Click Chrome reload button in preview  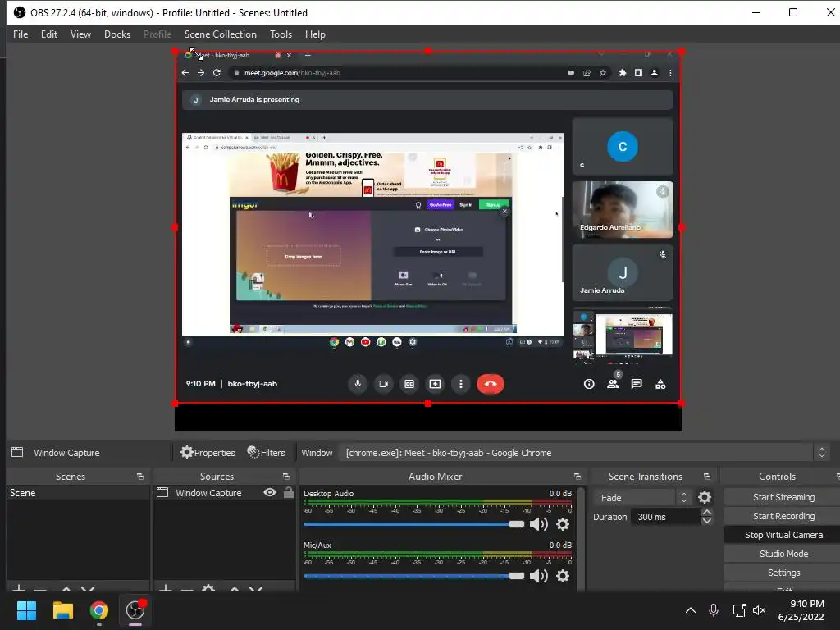(x=217, y=73)
